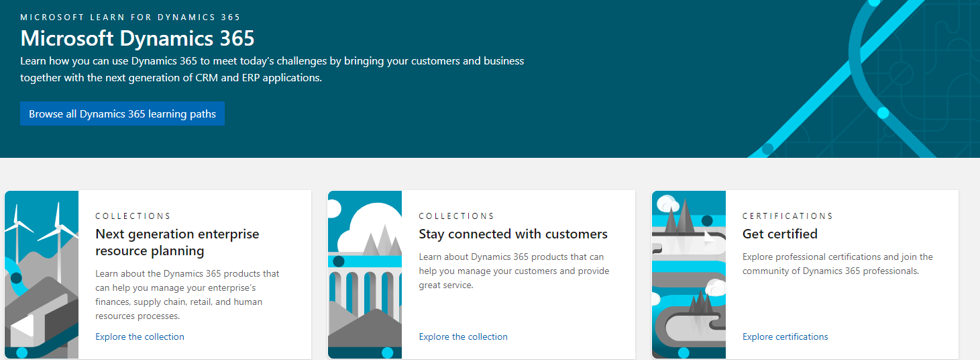Click the hero paragraph about CRM and ERP
Screen dimensions: 980x360
pyautogui.click(x=272, y=69)
